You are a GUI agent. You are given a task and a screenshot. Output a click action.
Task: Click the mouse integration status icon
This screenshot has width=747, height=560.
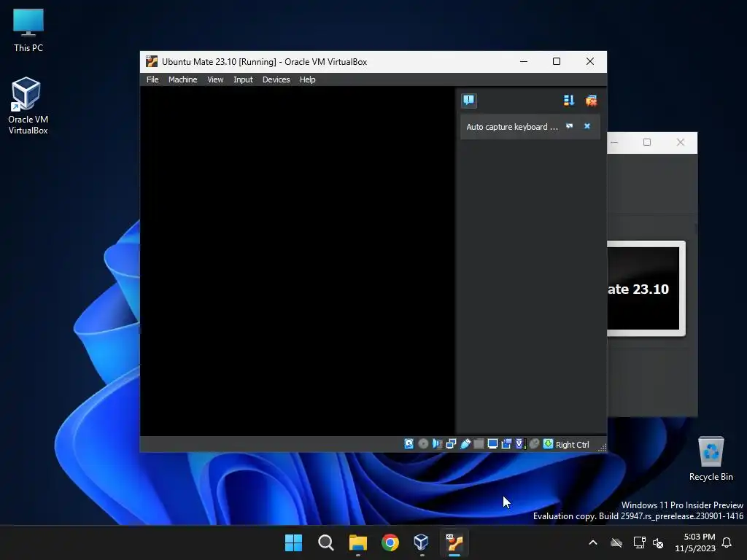click(x=534, y=444)
